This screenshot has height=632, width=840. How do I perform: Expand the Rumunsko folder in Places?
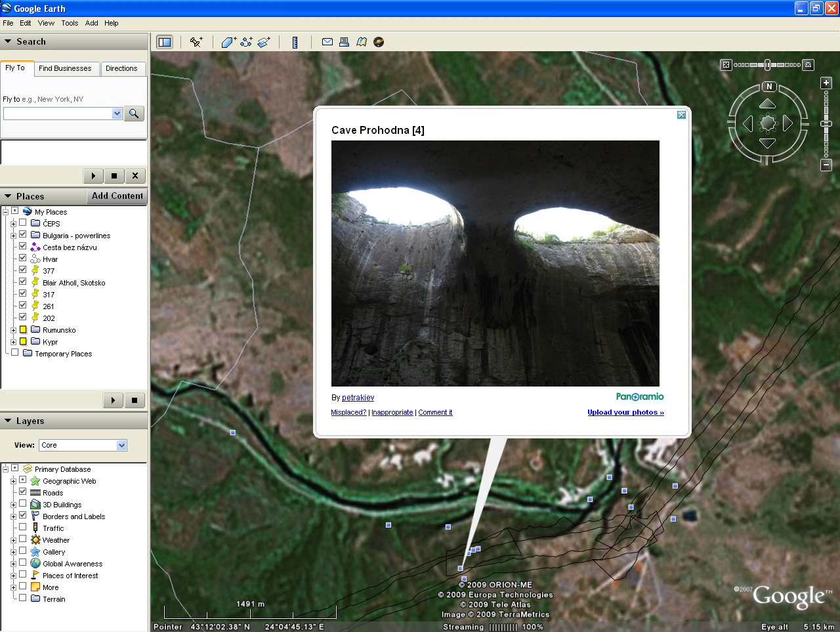(x=13, y=330)
